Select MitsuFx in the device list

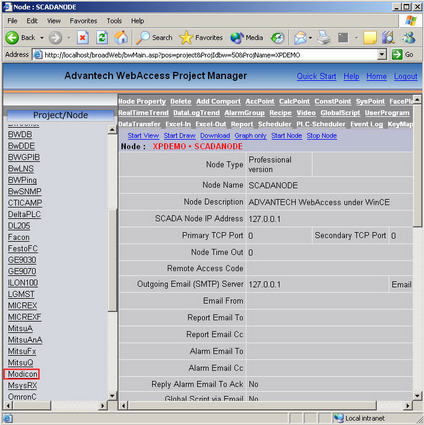pos(22,351)
